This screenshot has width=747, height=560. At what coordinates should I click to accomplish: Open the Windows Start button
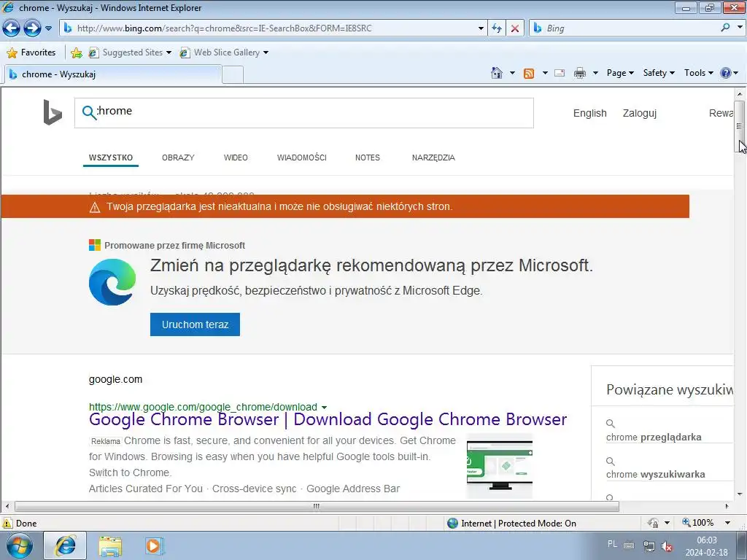tap(19, 545)
